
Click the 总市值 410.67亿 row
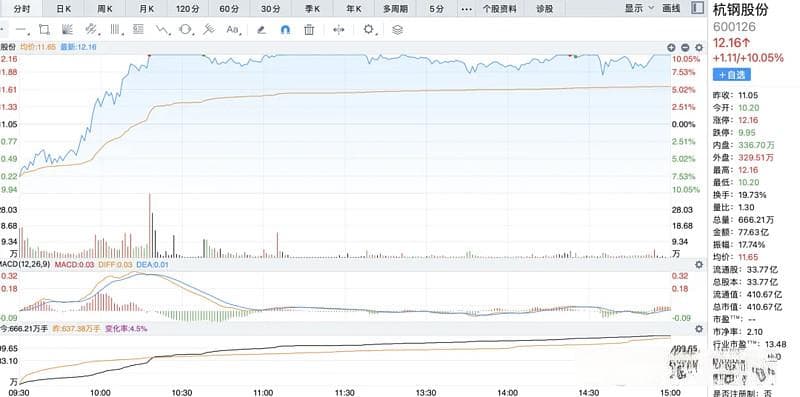pyautogui.click(x=747, y=307)
